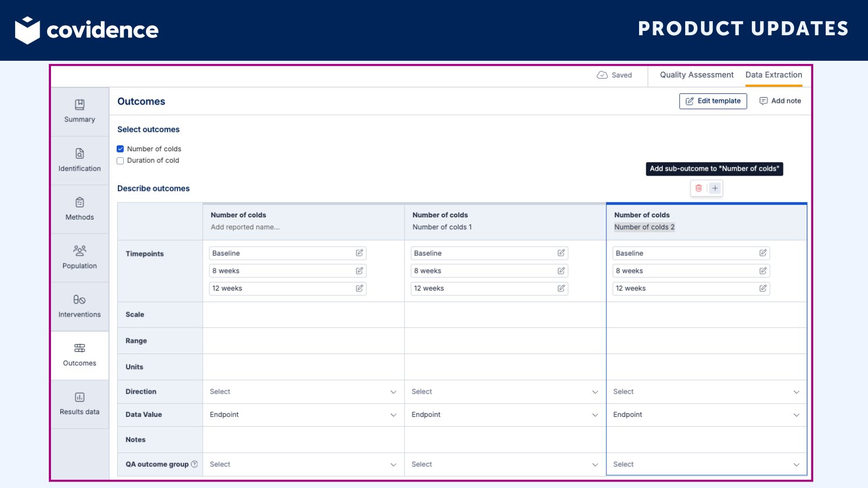868x488 pixels.
Task: Click the Add note button
Action: click(780, 101)
